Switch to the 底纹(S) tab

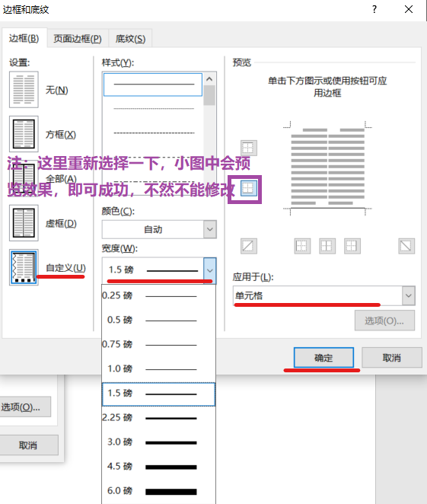[130, 39]
